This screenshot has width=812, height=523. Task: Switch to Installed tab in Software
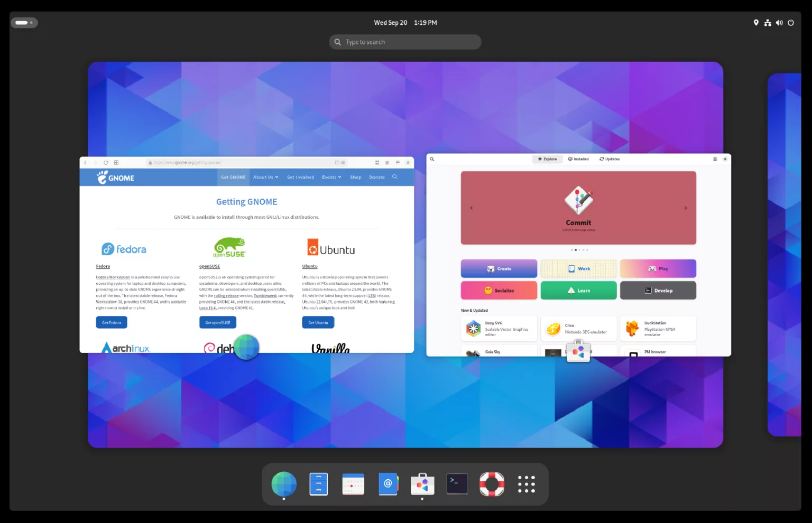point(578,159)
